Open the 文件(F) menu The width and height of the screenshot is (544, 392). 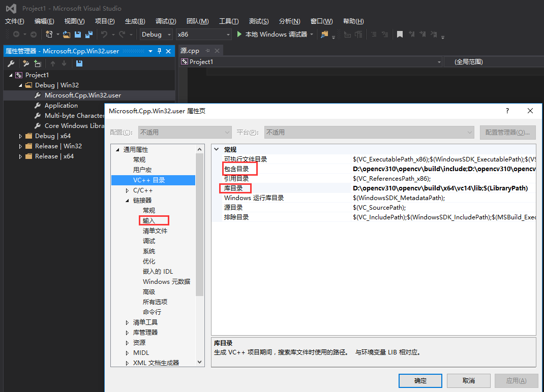point(15,21)
